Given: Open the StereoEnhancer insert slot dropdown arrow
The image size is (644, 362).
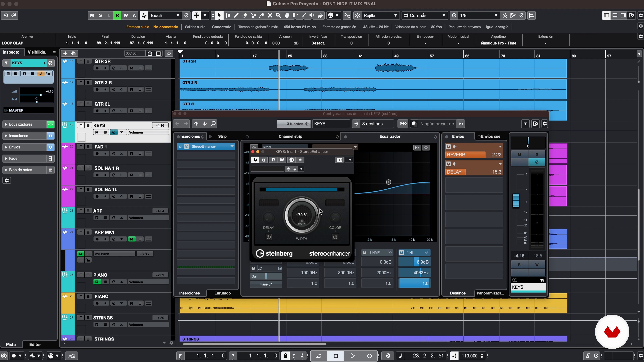Looking at the screenshot, I should tap(232, 146).
